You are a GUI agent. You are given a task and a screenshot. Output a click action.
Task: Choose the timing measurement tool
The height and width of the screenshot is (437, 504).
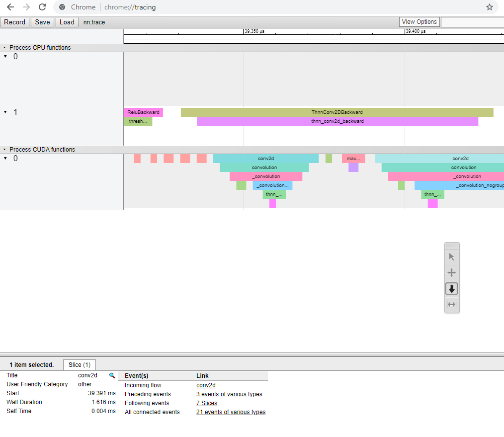coord(452,304)
